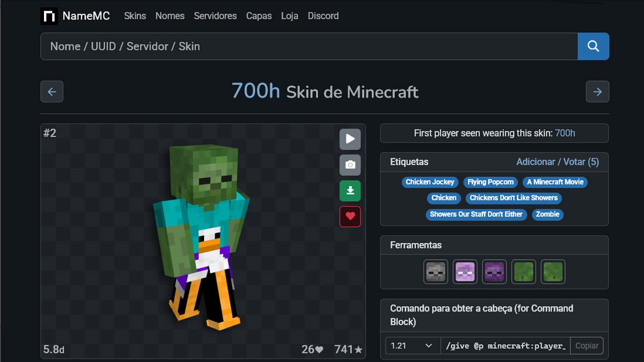Click the Copiar button
Screen dimensions: 644x362
[587, 346]
